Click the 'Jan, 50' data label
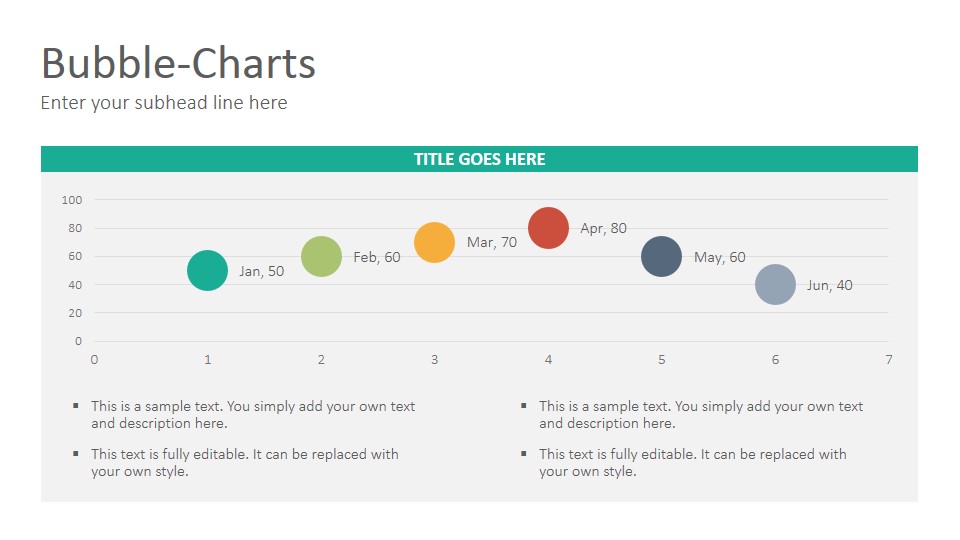This screenshot has width=960, height=540. point(261,271)
